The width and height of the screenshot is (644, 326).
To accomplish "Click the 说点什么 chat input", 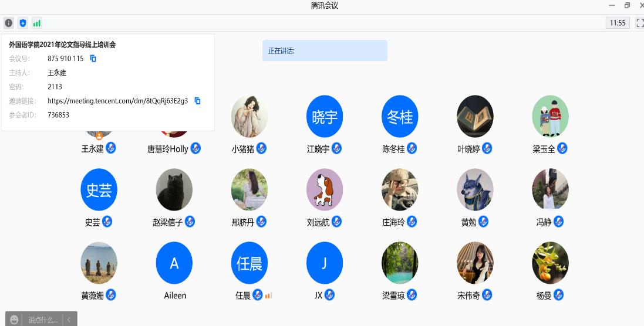I will pos(42,320).
